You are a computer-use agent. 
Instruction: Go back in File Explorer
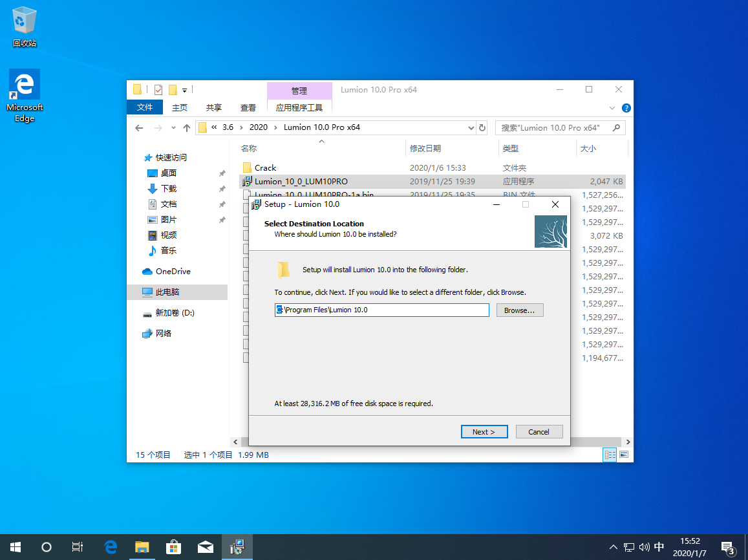[139, 128]
